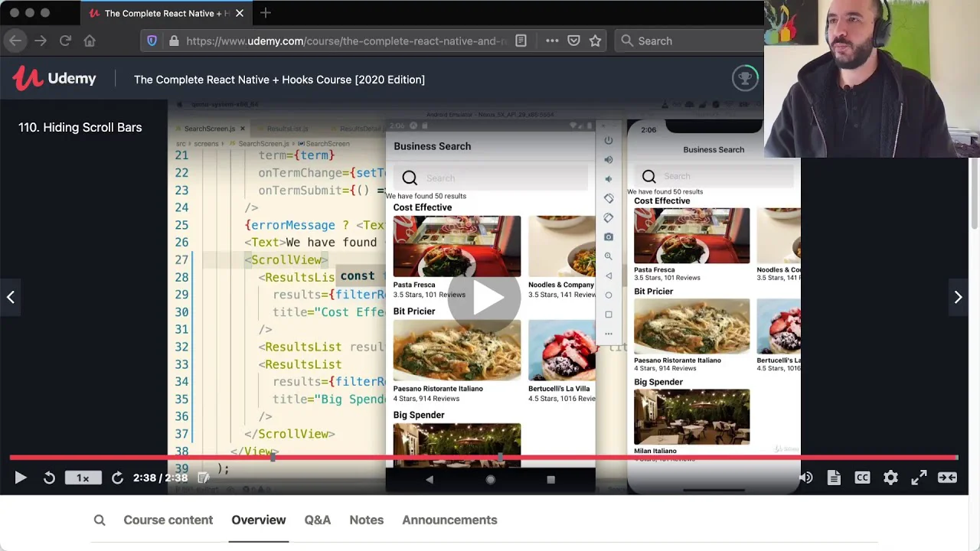980x551 pixels.
Task: Open the transcript panel icon
Action: [x=834, y=478]
